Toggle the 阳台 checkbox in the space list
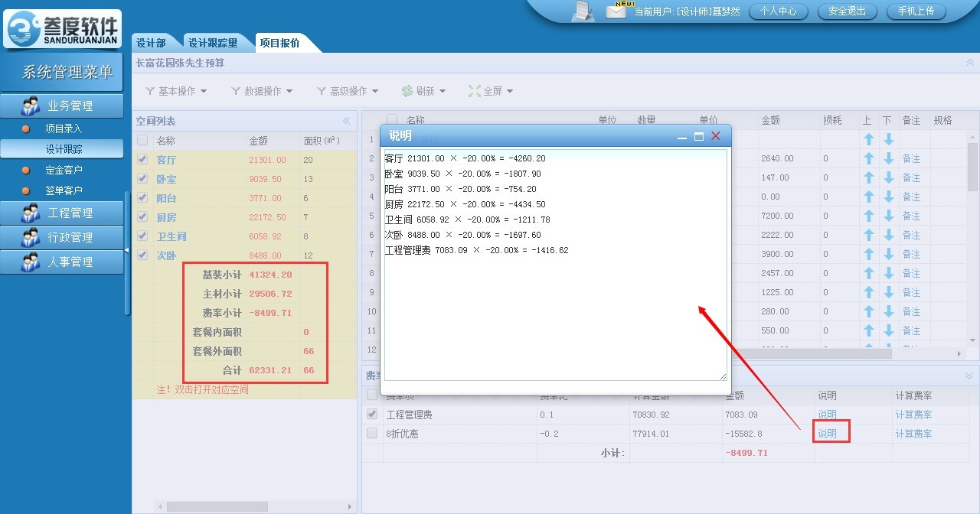Image resolution: width=980 pixels, height=514 pixels. tap(142, 197)
